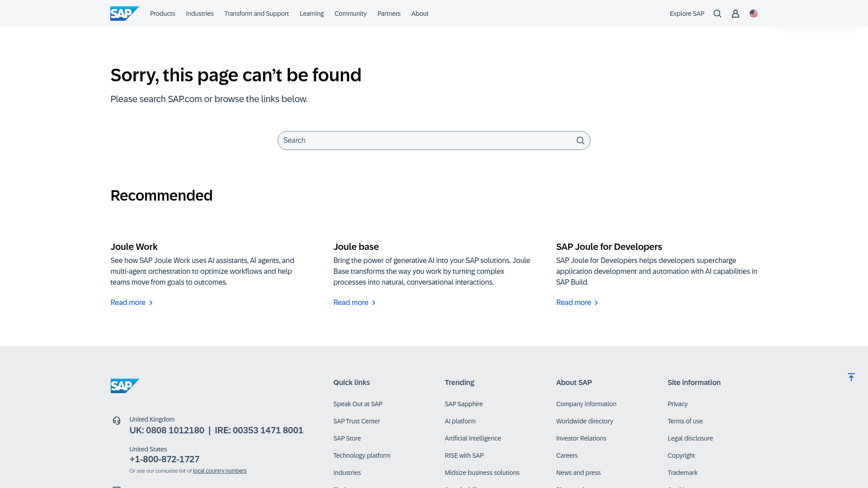Open Midsize business solutions link
The width and height of the screenshot is (868, 488).
482,473
